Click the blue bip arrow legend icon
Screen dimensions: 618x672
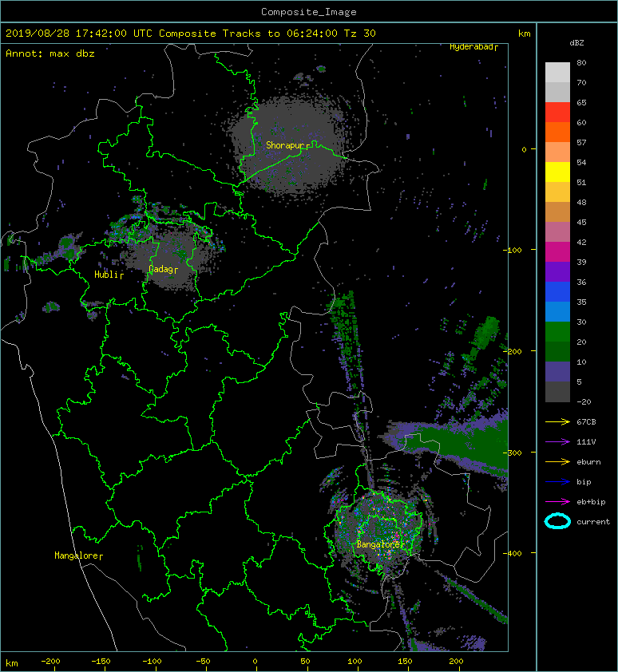click(x=557, y=482)
